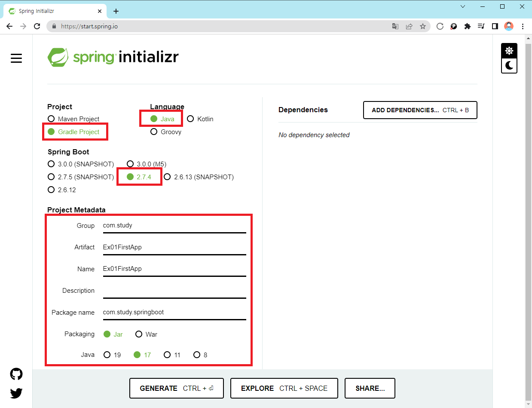Select Spring Boot 2.6.12
The width and height of the screenshot is (532, 408).
tap(62, 190)
